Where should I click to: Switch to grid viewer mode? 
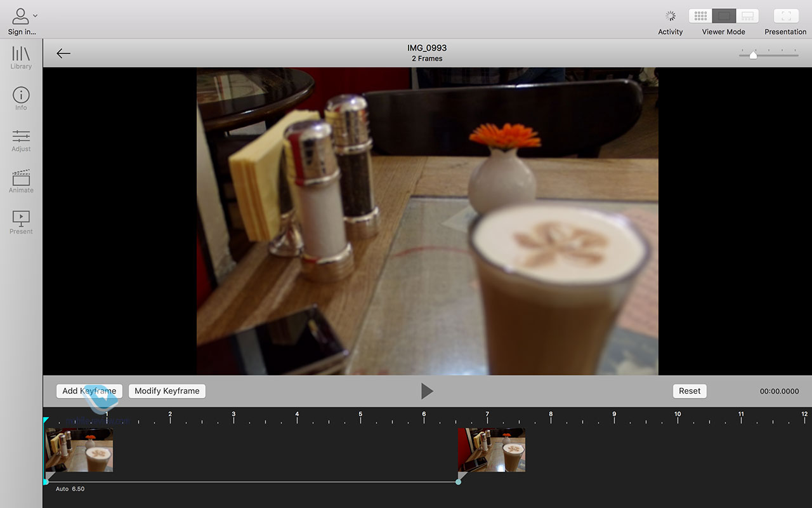(700, 16)
